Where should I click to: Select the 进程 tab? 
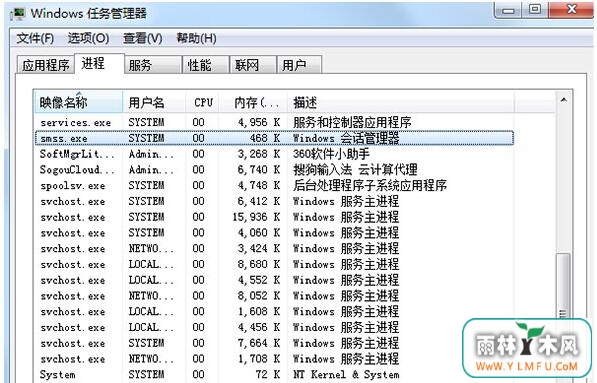click(99, 63)
